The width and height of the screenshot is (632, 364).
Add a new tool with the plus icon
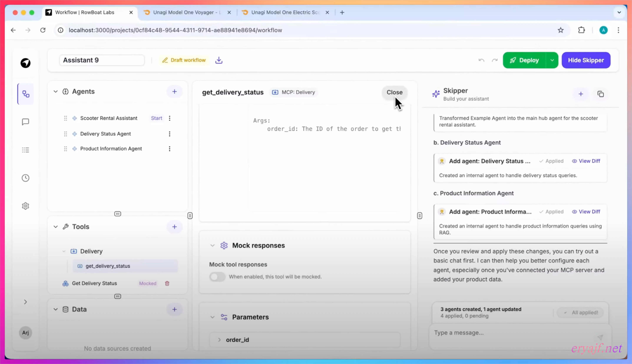[175, 227]
